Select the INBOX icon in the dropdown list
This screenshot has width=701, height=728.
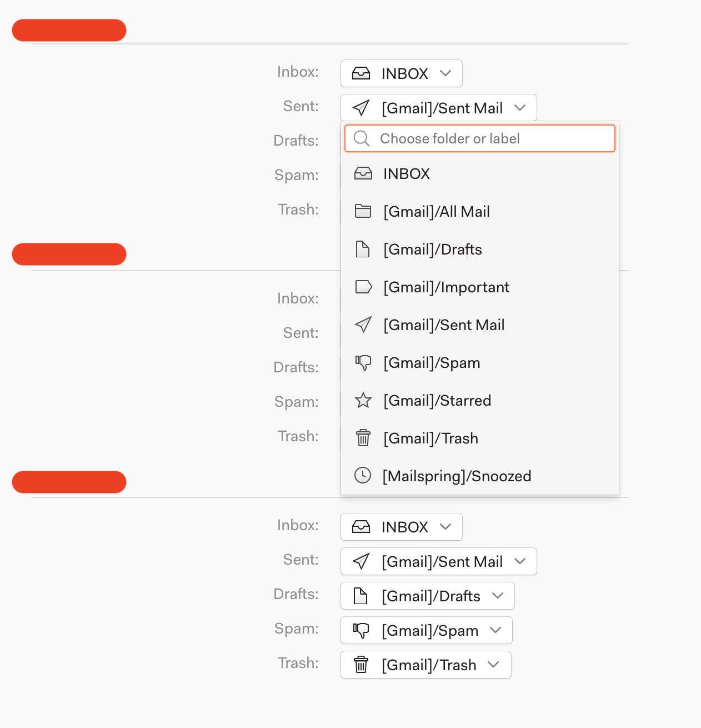363,173
